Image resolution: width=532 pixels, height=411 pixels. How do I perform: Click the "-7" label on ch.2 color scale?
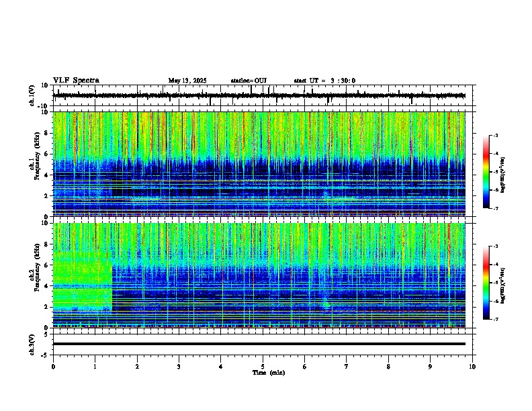495,319
